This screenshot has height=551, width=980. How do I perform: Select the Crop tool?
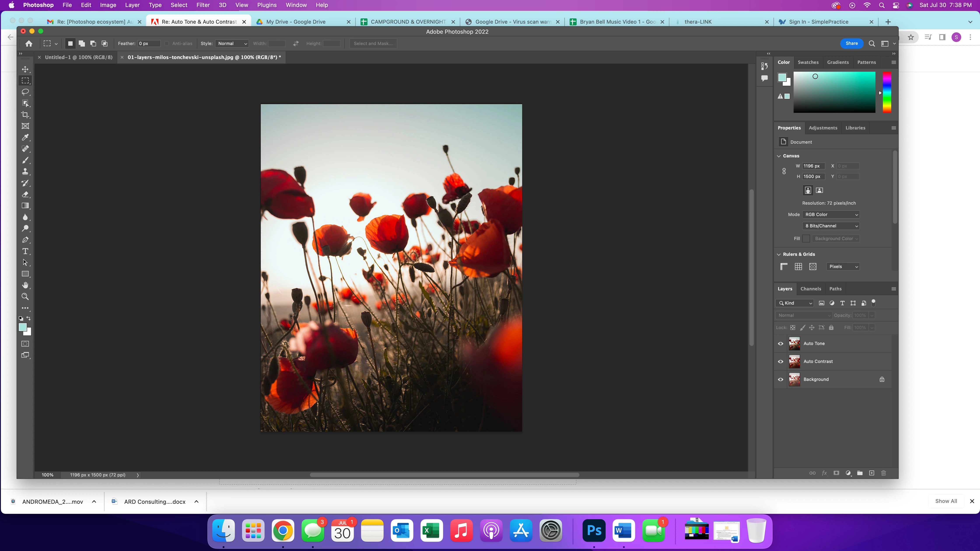tap(25, 115)
